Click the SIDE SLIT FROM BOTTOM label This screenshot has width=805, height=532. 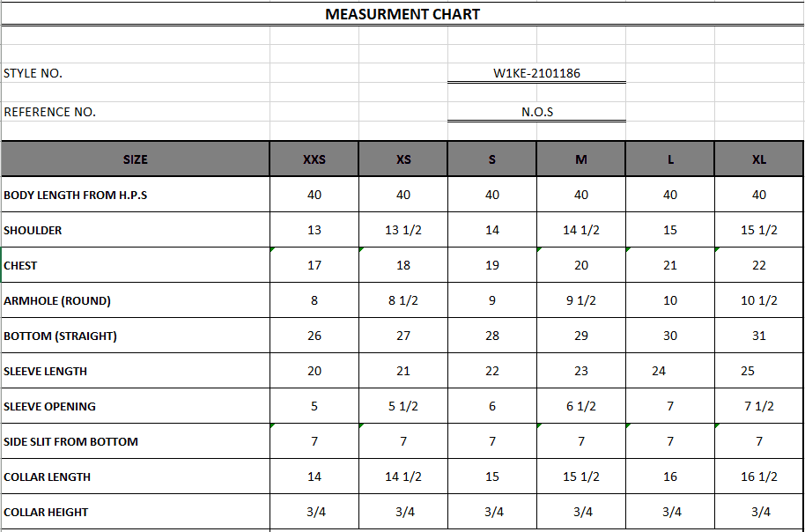pyautogui.click(x=71, y=441)
